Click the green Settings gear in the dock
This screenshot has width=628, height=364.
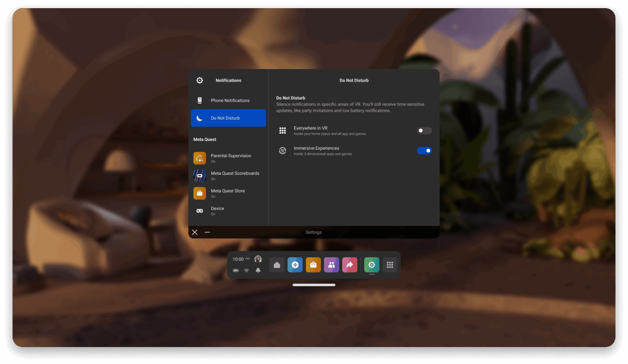[x=371, y=265]
